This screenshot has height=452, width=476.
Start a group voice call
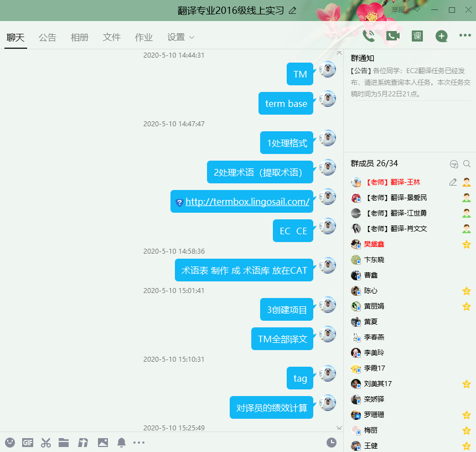369,36
